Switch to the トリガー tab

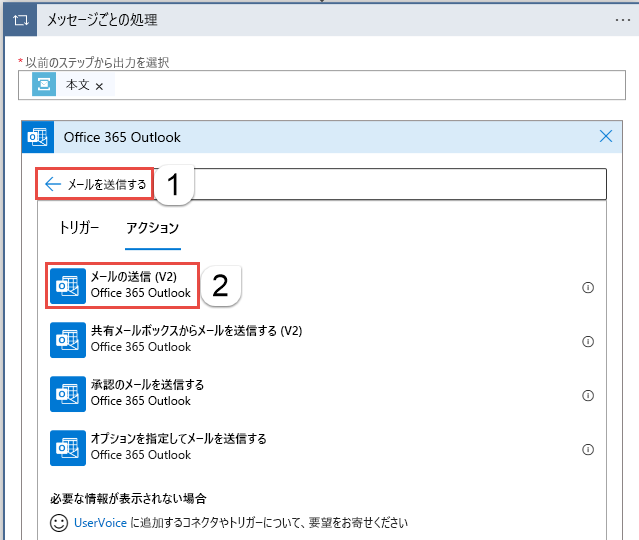79,228
